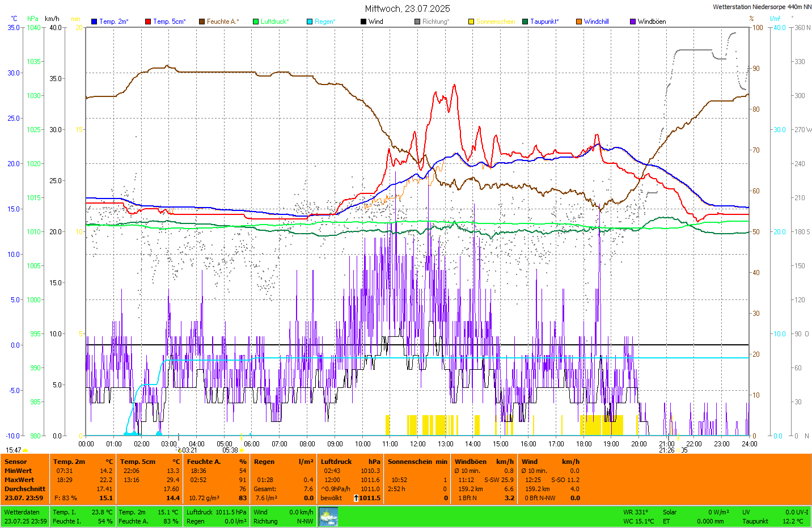Toggle the black Wind legend square

[363, 22]
